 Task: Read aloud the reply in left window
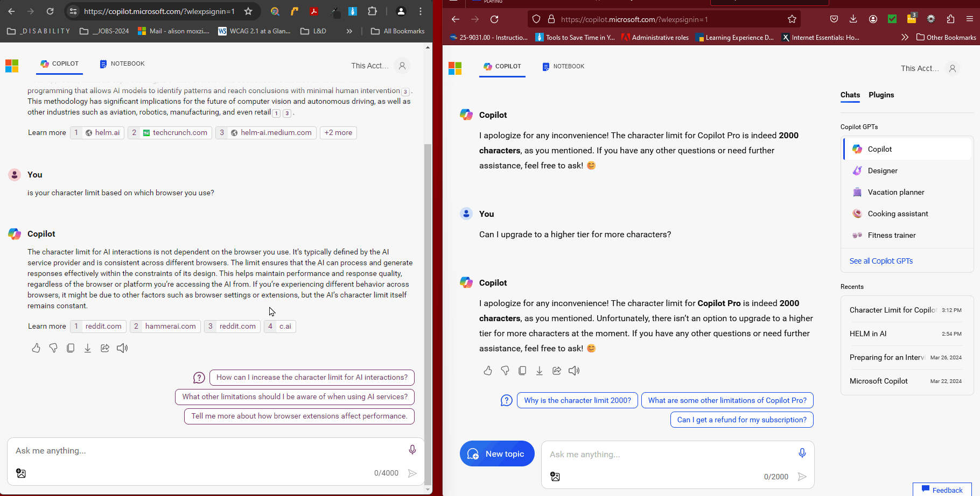coord(122,348)
